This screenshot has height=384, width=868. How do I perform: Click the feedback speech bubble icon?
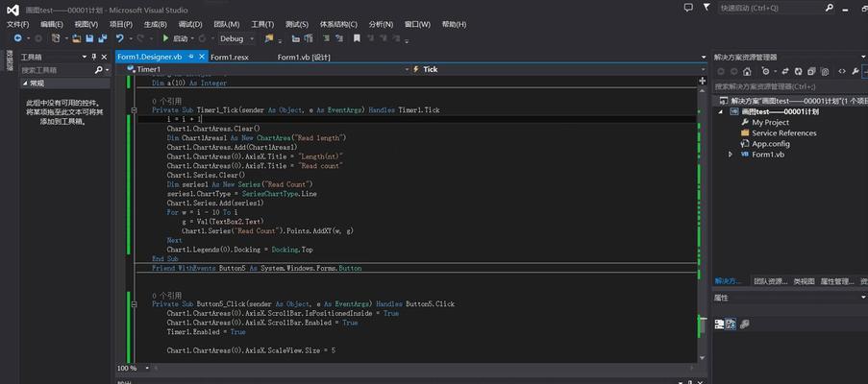click(x=688, y=8)
